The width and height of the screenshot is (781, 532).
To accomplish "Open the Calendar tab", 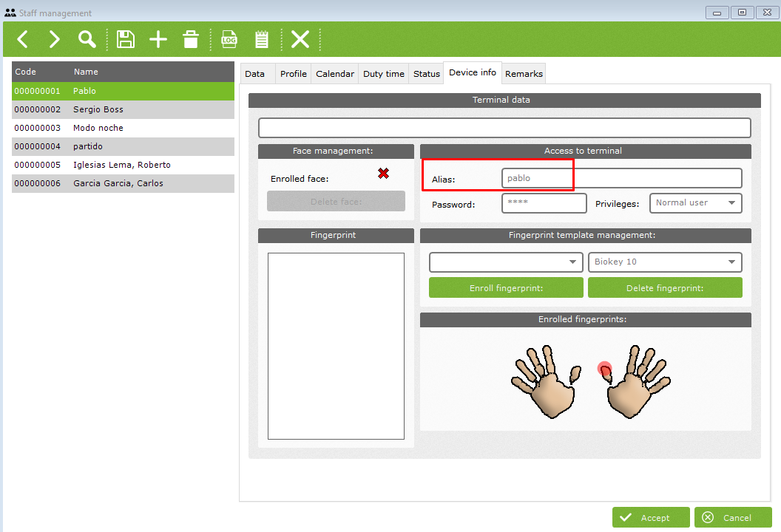I will coord(335,74).
